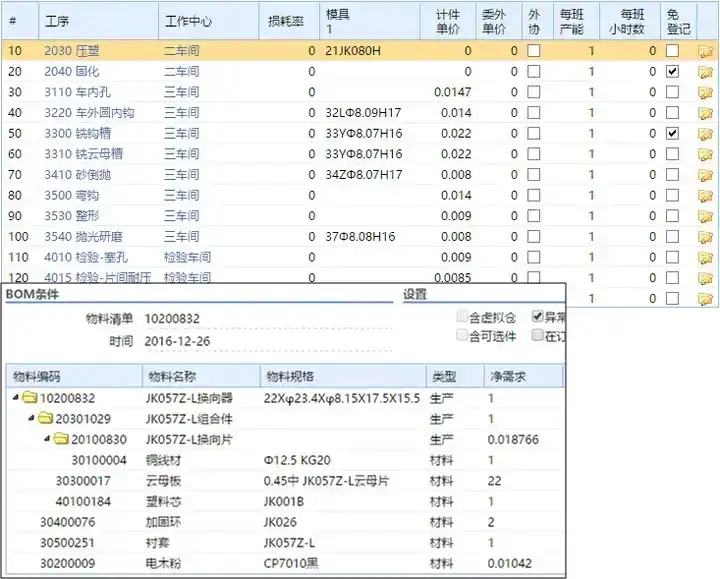
Task: Enable 含可选件 checkbox in settings
Action: (x=462, y=335)
